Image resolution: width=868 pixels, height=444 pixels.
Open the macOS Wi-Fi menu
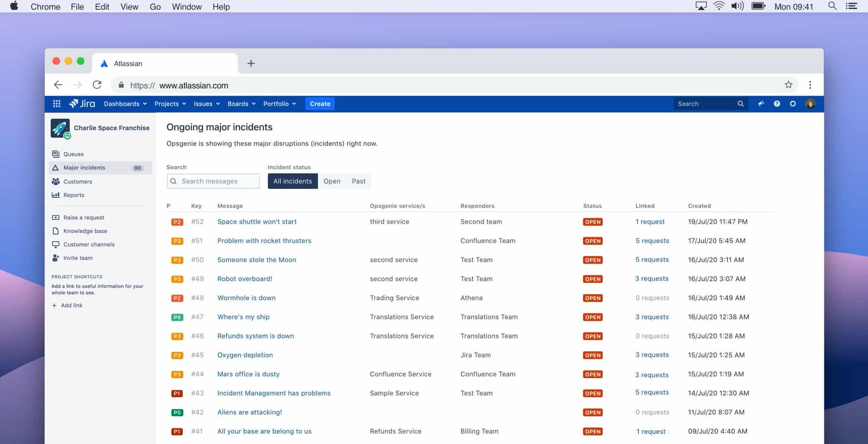(718, 6)
